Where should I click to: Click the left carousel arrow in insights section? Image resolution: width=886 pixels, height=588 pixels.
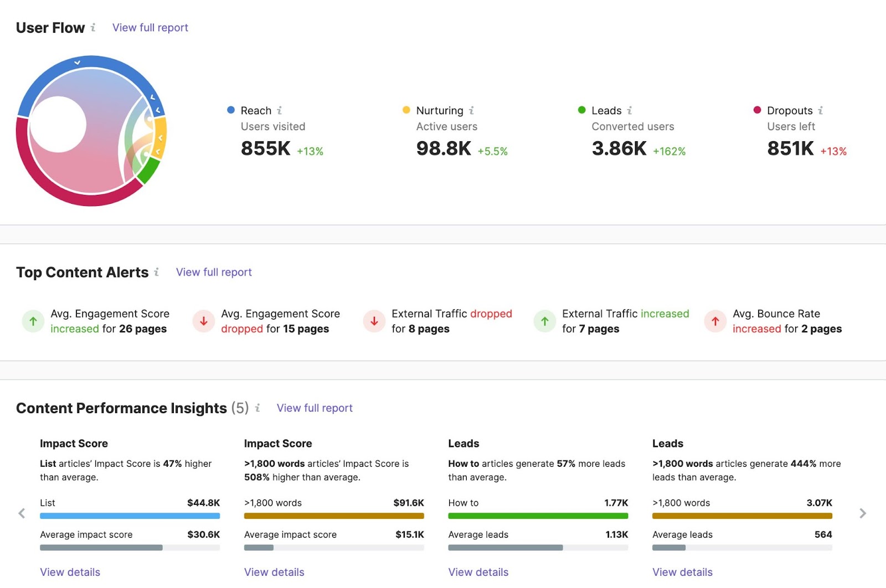click(22, 513)
